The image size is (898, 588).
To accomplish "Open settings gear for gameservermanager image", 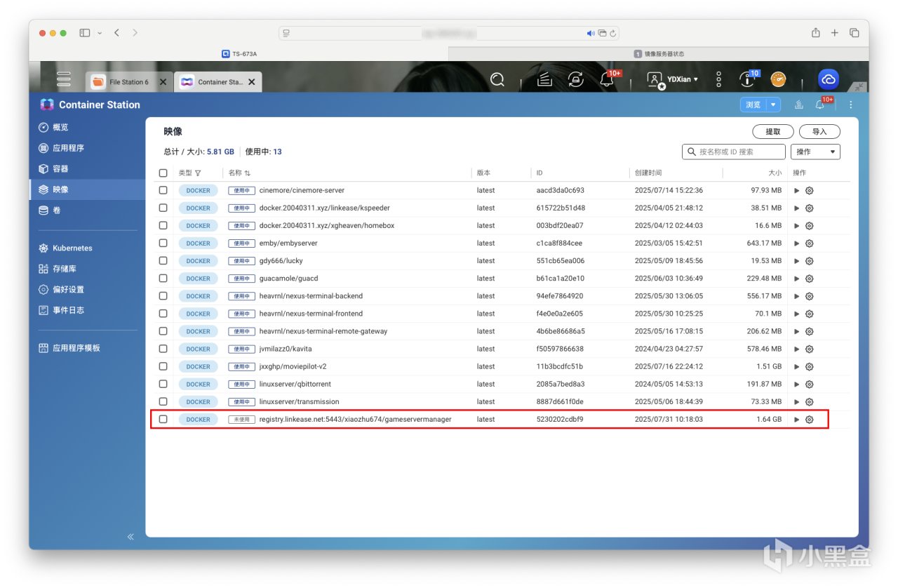I will coord(809,420).
